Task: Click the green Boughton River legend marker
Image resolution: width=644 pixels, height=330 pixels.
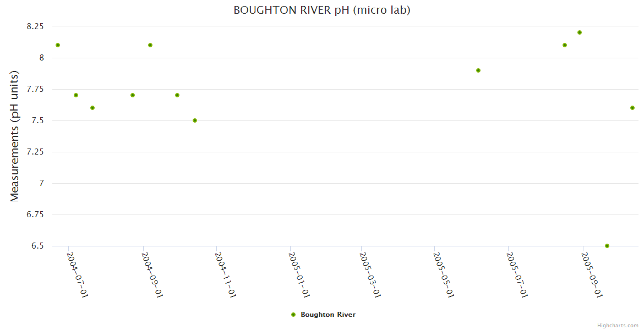Action: point(293,315)
